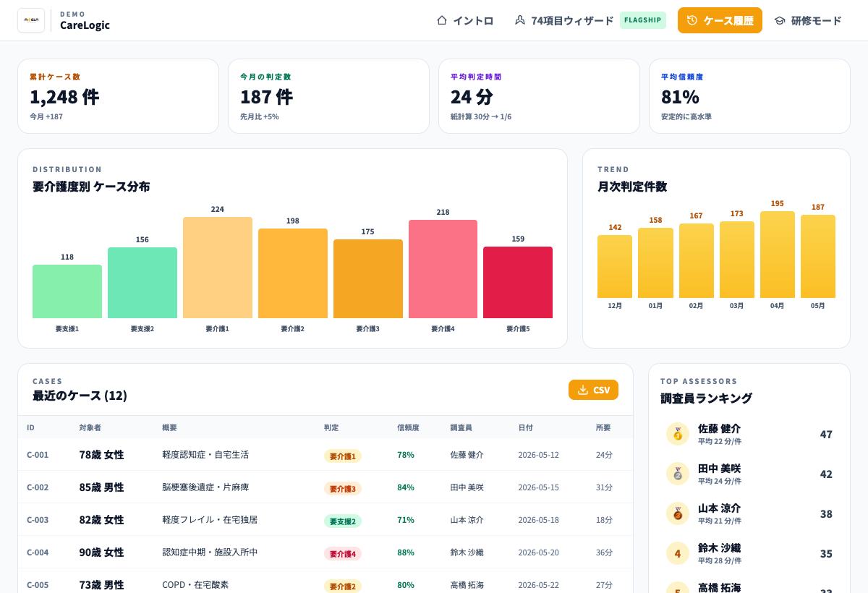This screenshot has height=593, width=868.
Task: Click the home icon beside イントロ
Action: (442, 20)
